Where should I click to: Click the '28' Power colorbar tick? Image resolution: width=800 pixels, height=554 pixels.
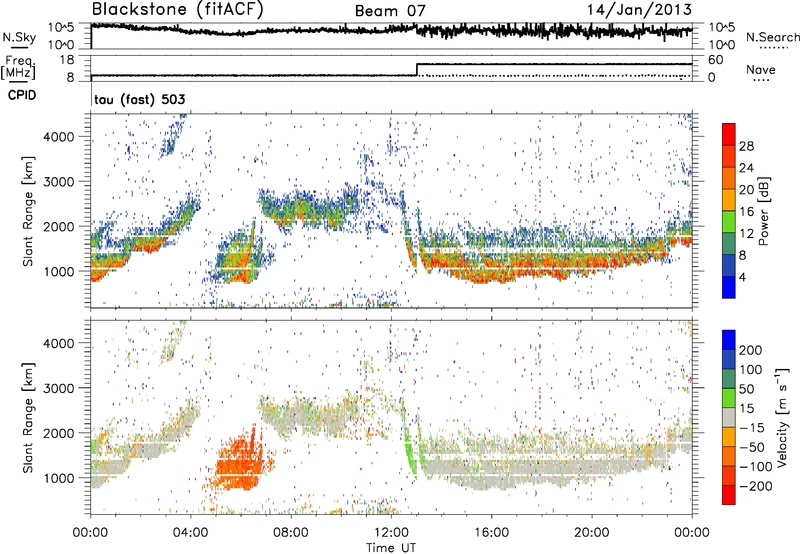(x=746, y=146)
